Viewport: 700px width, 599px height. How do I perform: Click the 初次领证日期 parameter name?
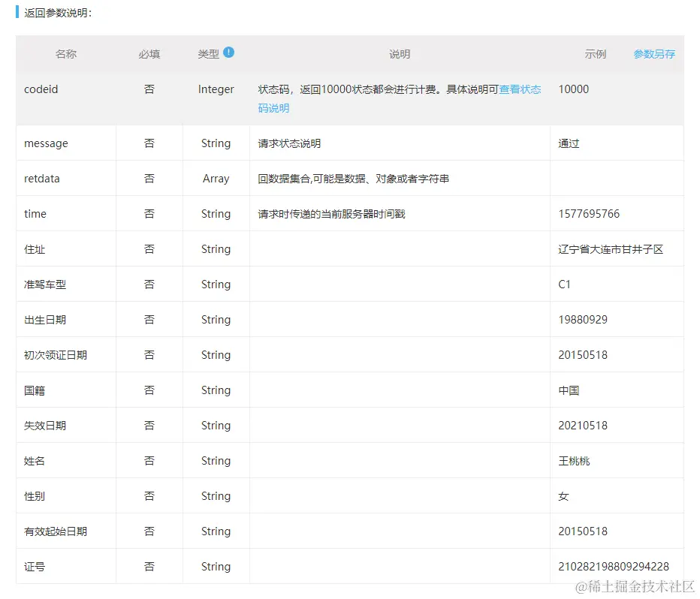56,355
